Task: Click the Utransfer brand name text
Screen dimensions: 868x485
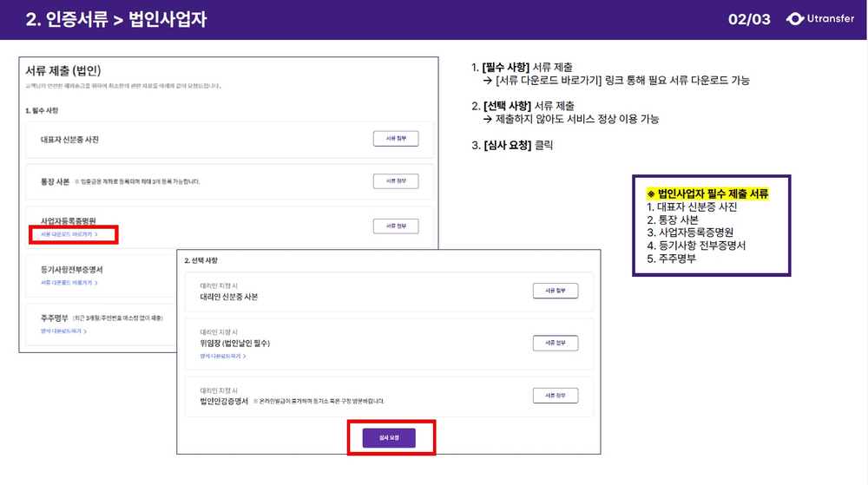Action: pos(831,18)
